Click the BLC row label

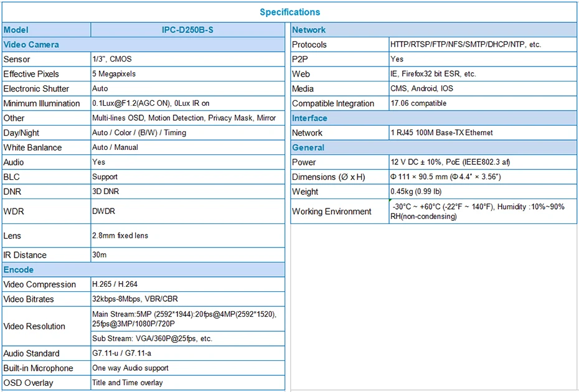click(x=11, y=177)
